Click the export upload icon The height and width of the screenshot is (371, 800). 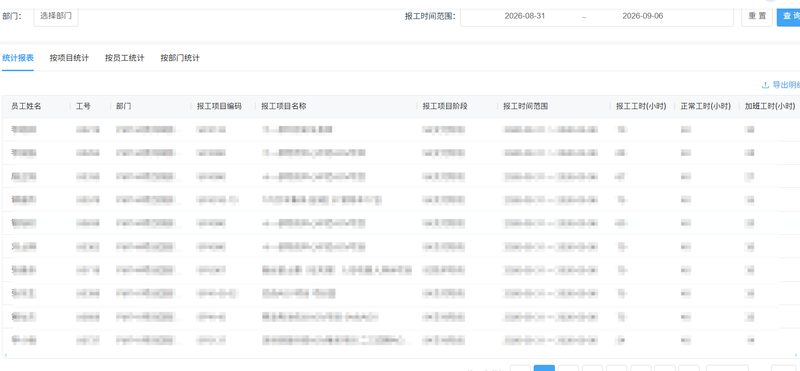pyautogui.click(x=765, y=85)
